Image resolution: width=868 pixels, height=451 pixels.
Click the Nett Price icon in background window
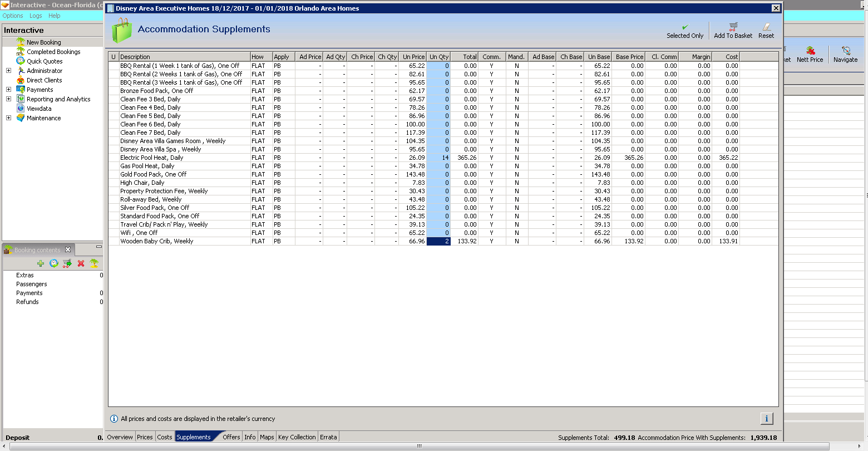coord(810,51)
